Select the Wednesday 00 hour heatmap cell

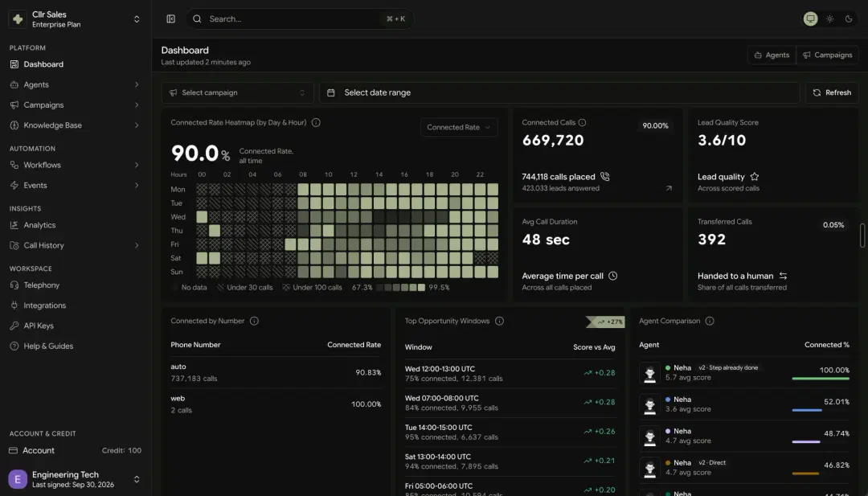(x=202, y=217)
